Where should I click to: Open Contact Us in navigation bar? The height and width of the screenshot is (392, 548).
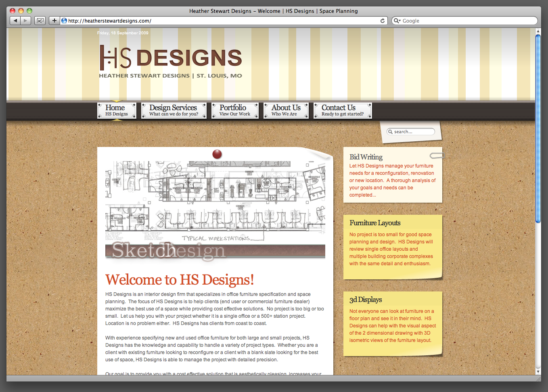pos(343,110)
